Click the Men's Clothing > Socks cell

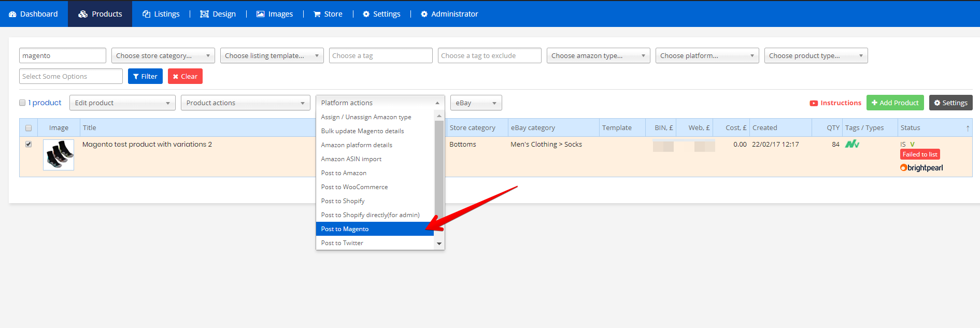click(546, 145)
